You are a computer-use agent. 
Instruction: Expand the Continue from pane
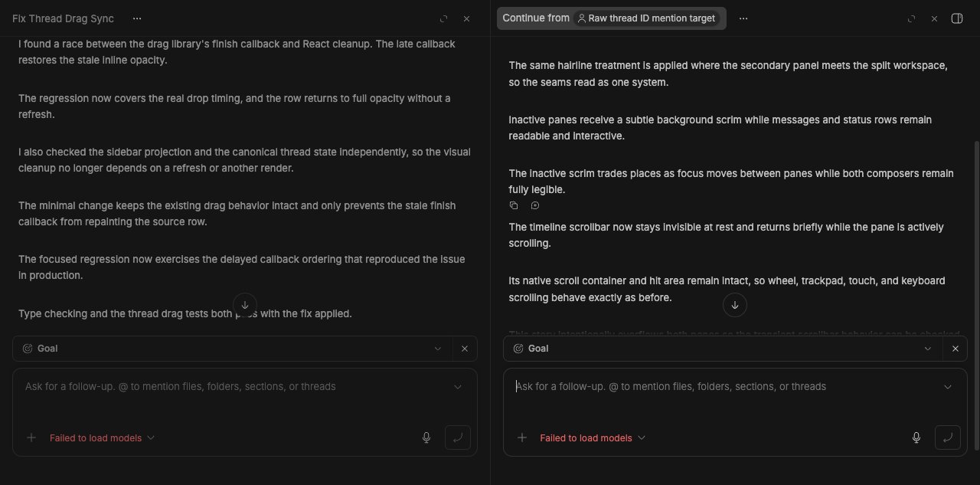912,18
